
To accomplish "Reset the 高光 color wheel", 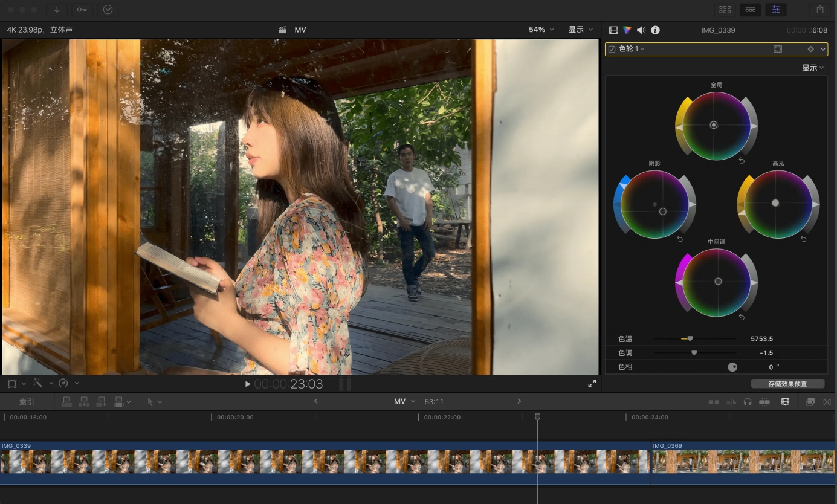I will (803, 239).
